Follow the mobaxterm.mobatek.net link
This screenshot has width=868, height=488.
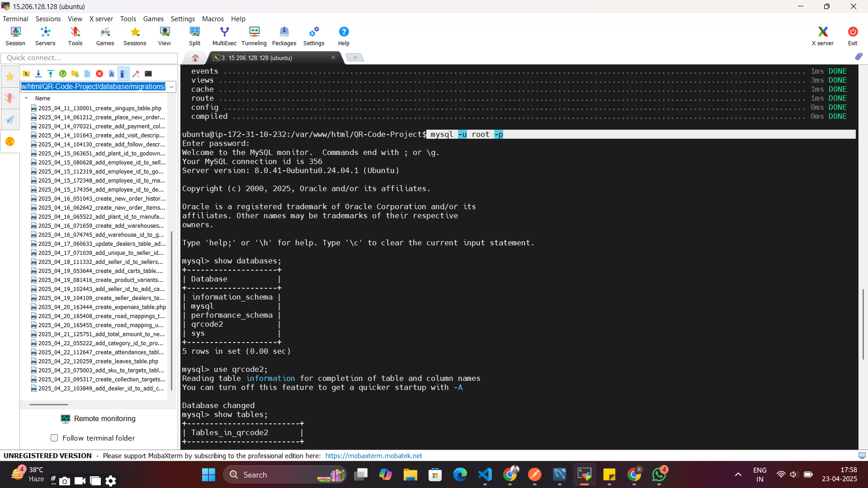[x=374, y=455]
